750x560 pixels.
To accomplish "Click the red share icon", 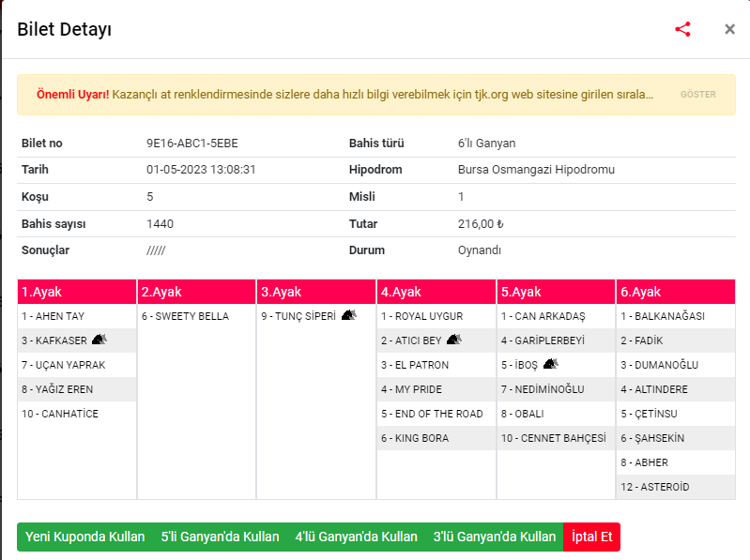I will coord(682,29).
